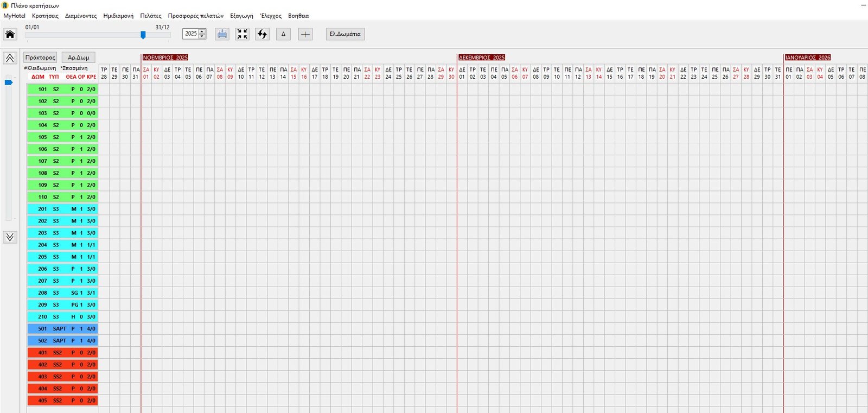Click the plus sign toolbar button
The image size is (868, 413).
click(305, 34)
